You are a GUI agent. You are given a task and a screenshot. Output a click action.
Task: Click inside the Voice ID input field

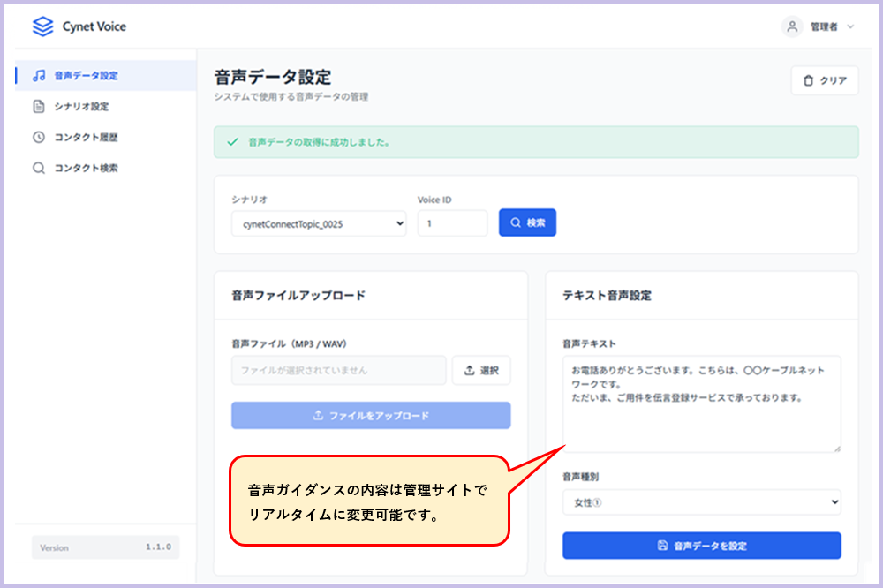pyautogui.click(x=452, y=224)
